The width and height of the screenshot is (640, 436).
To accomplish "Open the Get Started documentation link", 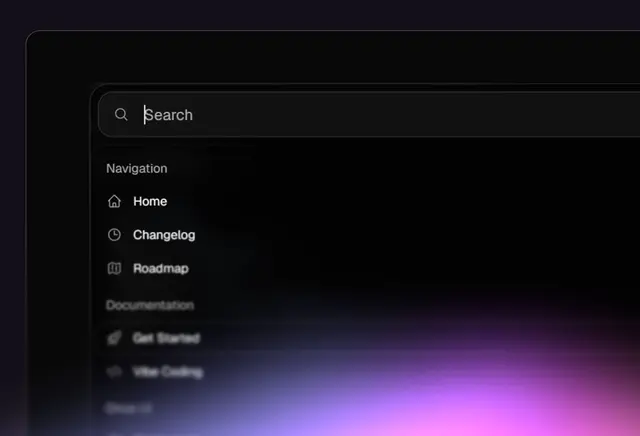I will coord(166,338).
